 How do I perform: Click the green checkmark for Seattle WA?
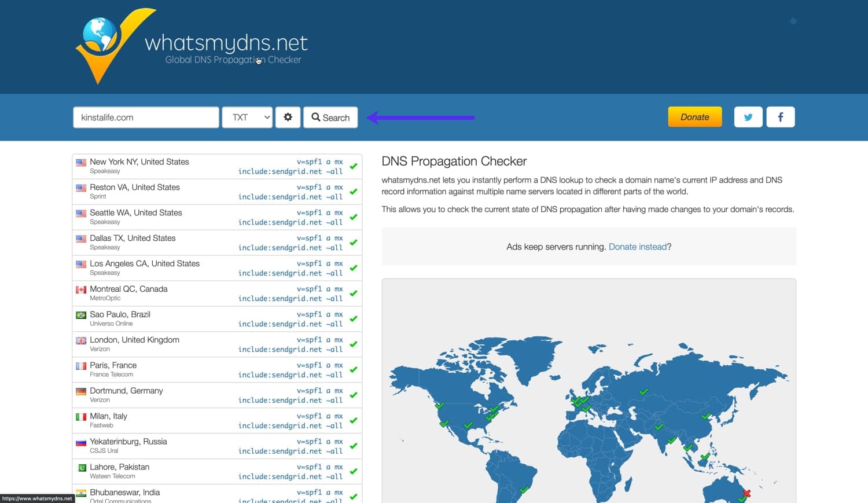(353, 216)
